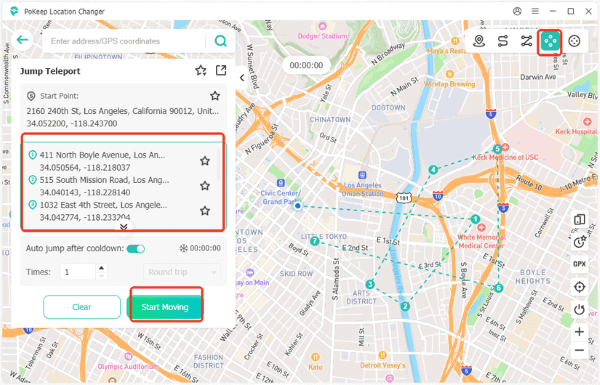Image resolution: width=600 pixels, height=385 pixels.
Task: Click waypoint marker 5 on the map
Action: (497, 149)
